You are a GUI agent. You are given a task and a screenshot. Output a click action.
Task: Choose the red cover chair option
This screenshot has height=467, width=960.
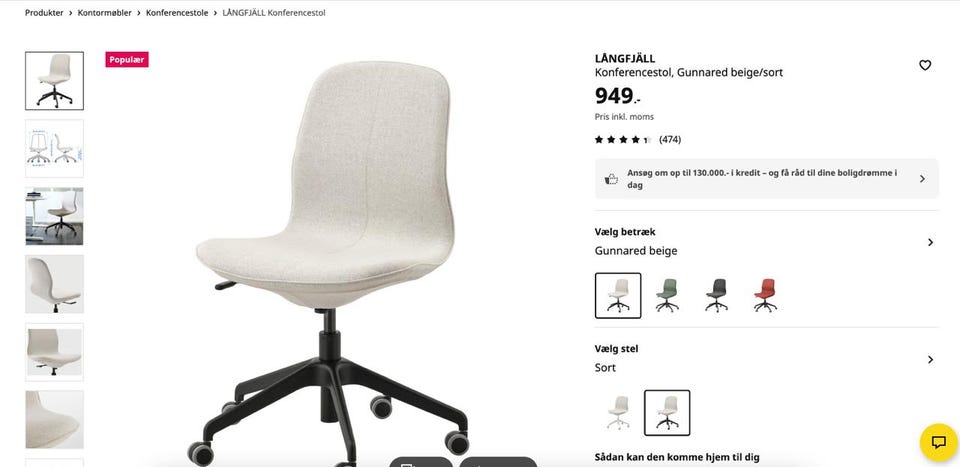click(x=765, y=296)
